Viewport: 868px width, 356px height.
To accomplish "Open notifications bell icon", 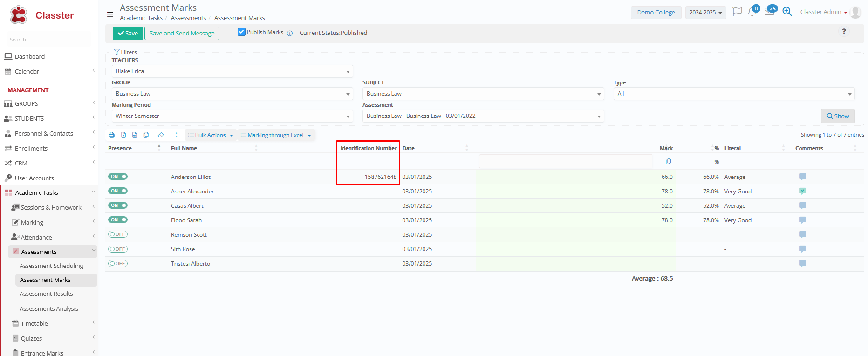I will click(x=752, y=12).
